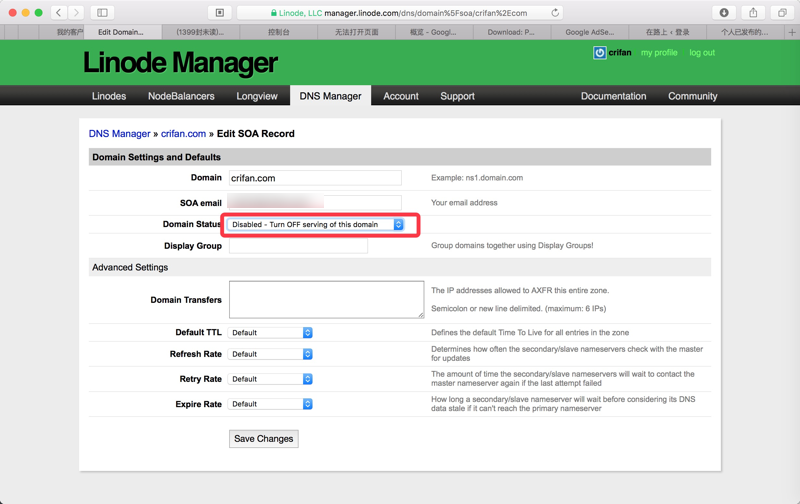
Task: Click the Save Changes button
Action: (x=264, y=439)
